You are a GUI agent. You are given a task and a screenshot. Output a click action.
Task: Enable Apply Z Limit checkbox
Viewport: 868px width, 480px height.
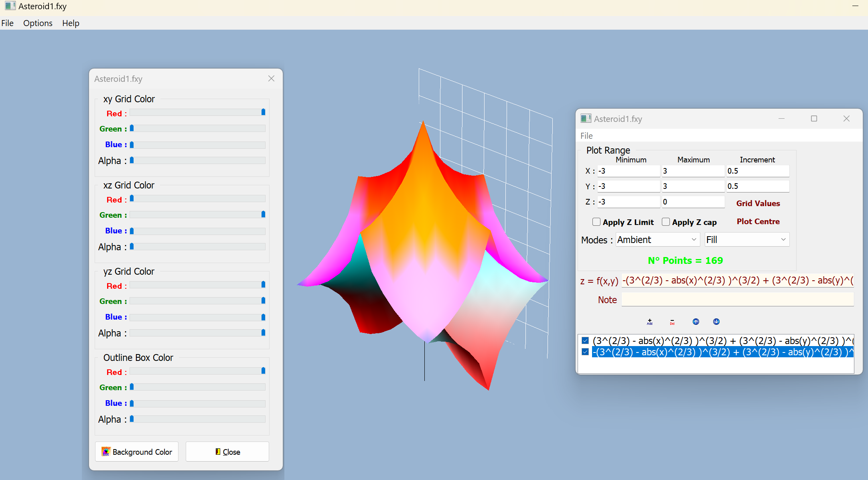point(596,222)
